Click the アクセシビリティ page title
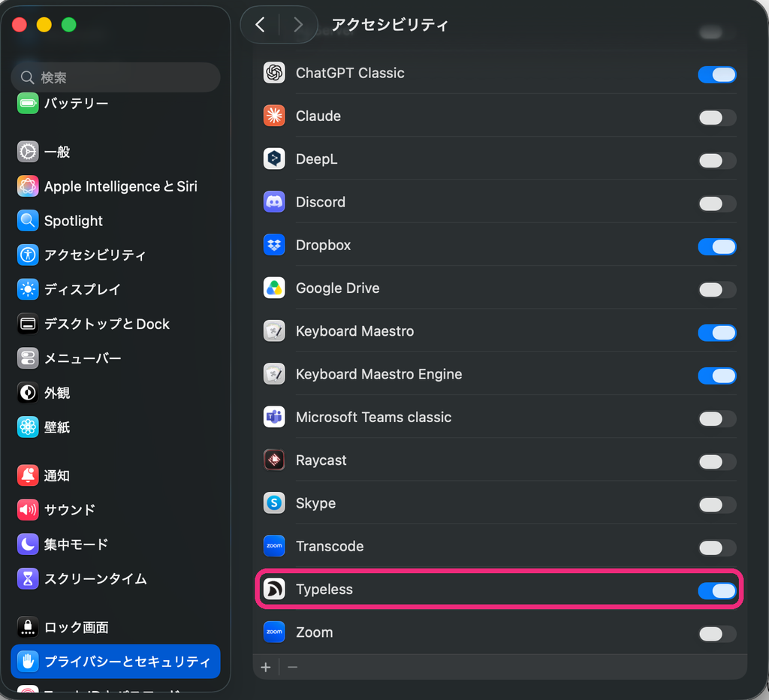769x700 pixels. [390, 25]
